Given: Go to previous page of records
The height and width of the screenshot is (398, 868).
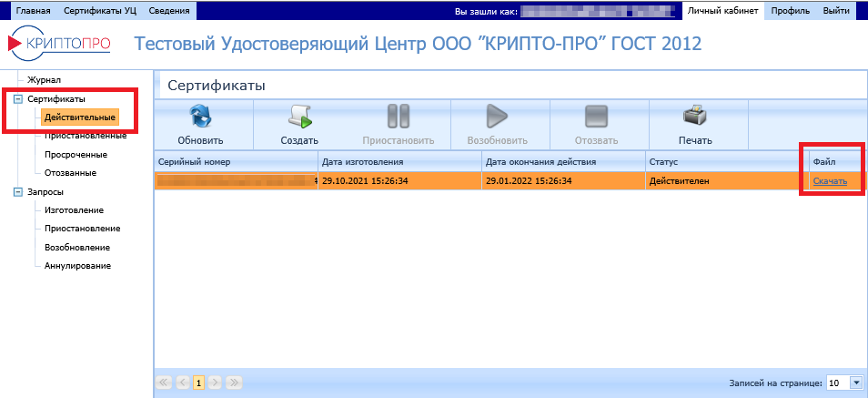Looking at the screenshot, I should point(183,382).
